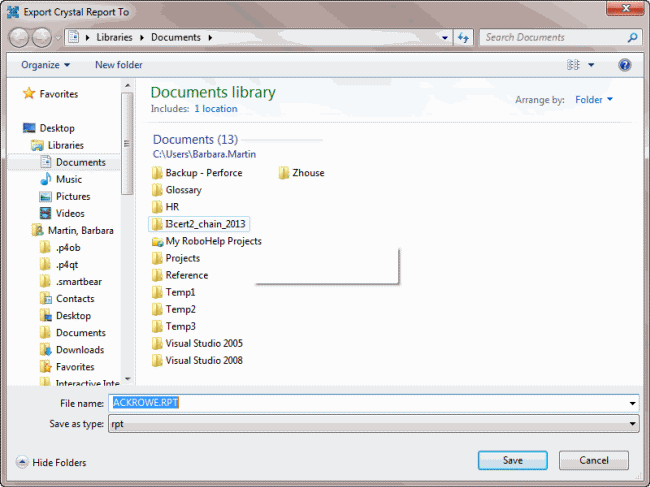The width and height of the screenshot is (650, 487).
Task: Select the .p4qt folder in sidebar
Action: point(67,264)
